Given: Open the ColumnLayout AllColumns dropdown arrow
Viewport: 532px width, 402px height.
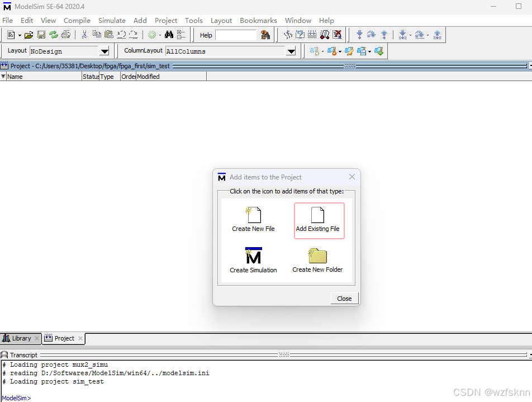Looking at the screenshot, I should coord(291,51).
